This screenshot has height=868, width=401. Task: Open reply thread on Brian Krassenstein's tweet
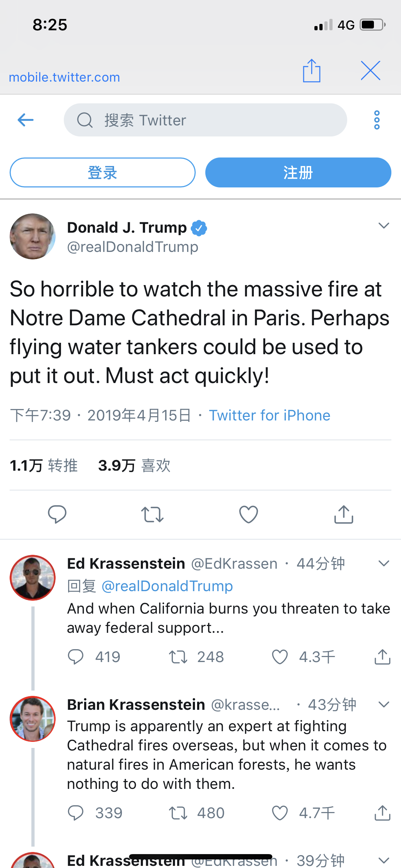tap(76, 813)
